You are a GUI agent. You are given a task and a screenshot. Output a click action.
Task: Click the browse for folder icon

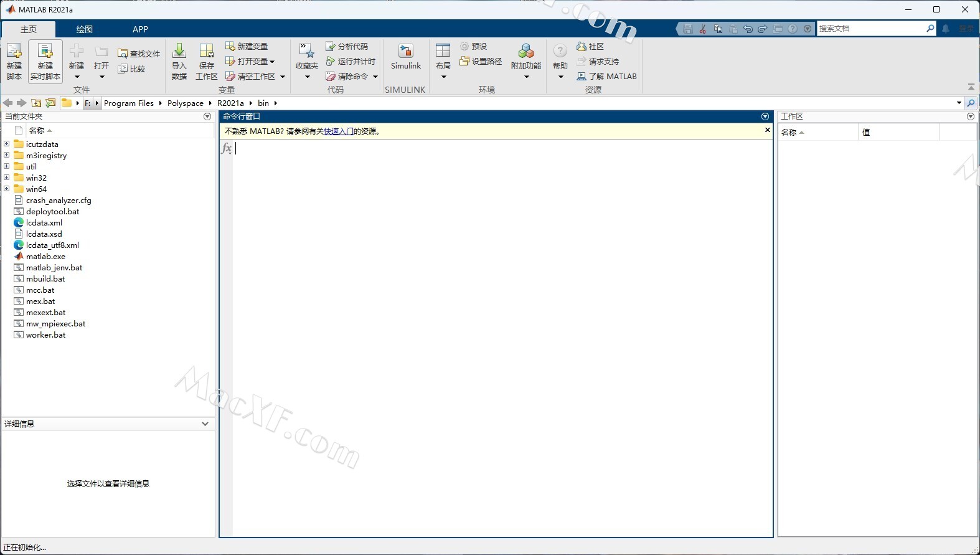(50, 103)
